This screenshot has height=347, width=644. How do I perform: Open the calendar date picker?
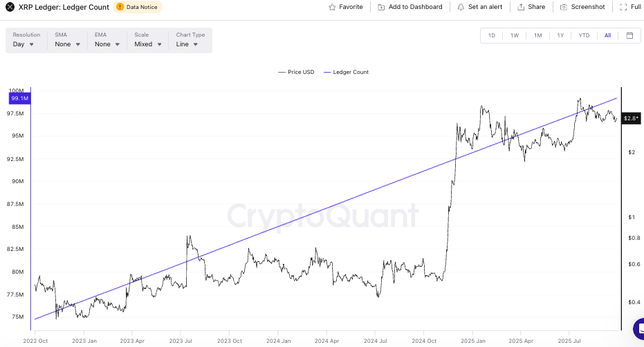[x=629, y=35]
